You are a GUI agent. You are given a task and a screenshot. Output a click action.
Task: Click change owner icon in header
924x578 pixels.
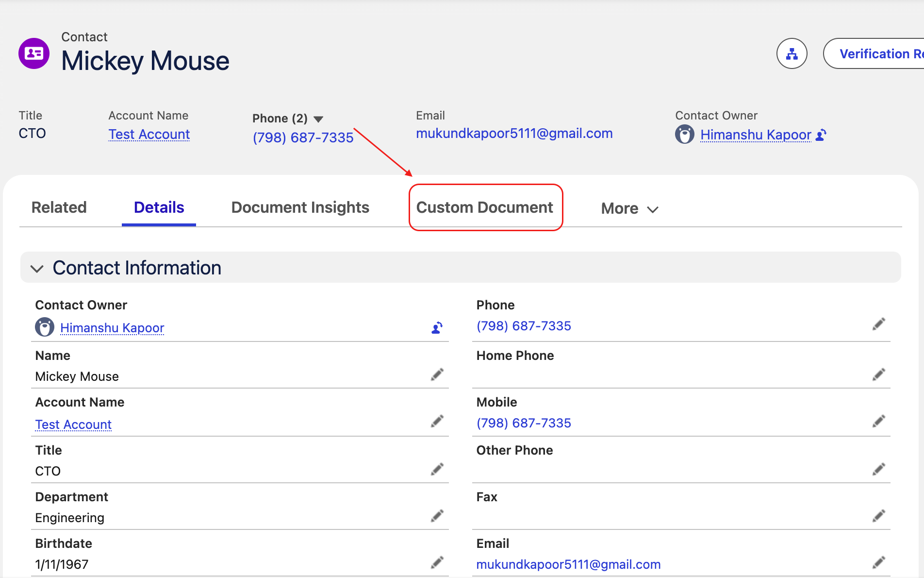821,135
